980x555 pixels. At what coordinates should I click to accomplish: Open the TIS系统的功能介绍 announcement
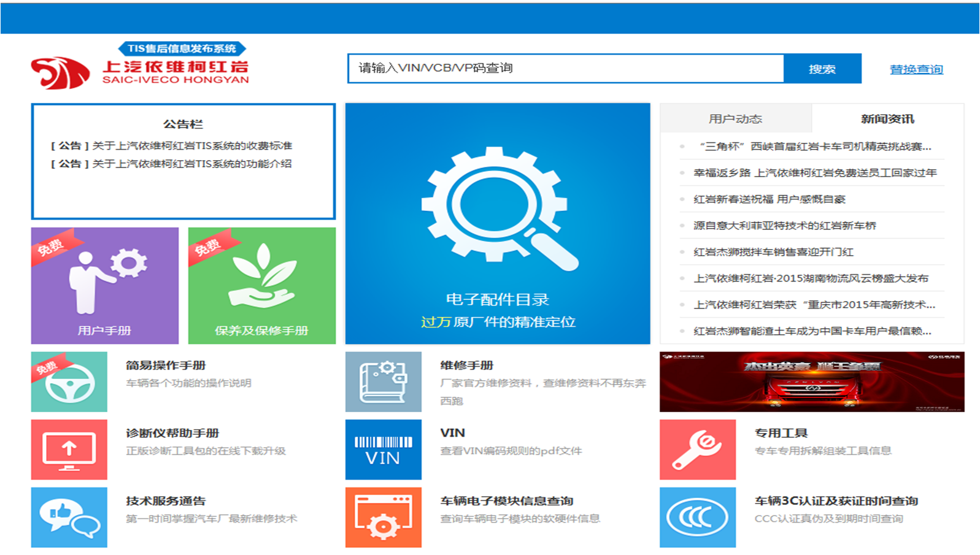point(191,164)
